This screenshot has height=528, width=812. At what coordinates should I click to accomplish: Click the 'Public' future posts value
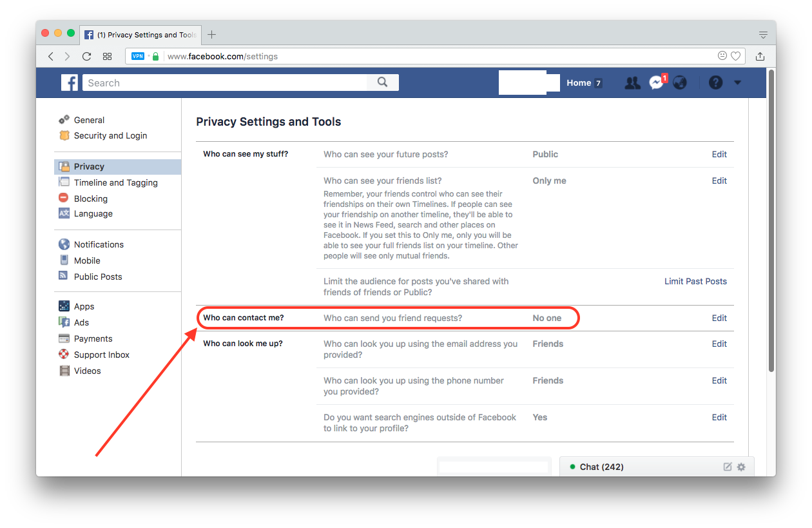(x=545, y=154)
